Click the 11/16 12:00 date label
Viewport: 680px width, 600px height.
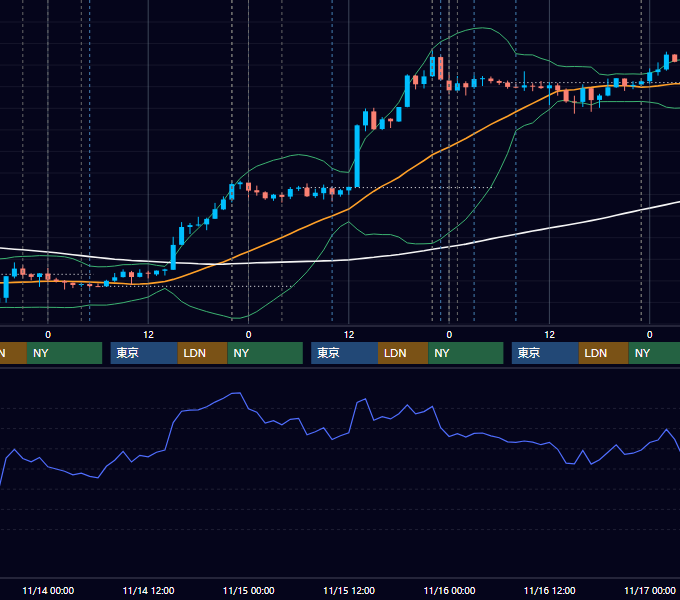point(549,590)
